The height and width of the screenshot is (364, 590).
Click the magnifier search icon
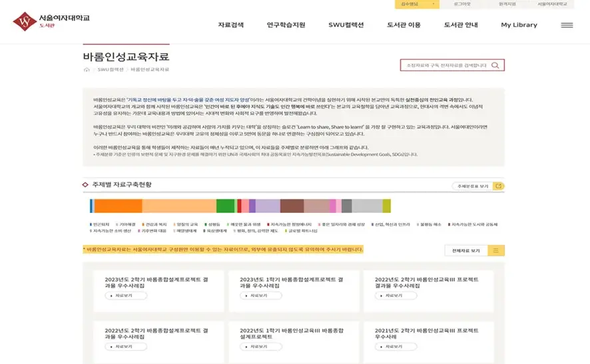pos(495,65)
